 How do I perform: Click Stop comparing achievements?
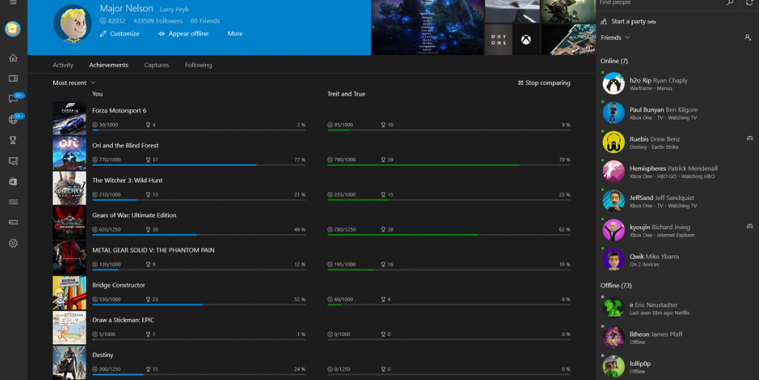544,83
